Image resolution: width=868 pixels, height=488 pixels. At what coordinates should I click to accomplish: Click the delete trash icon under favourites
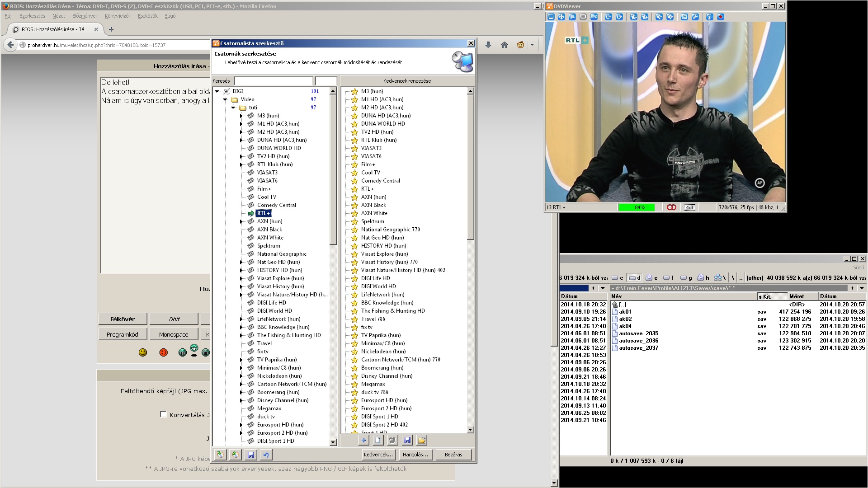[392, 440]
